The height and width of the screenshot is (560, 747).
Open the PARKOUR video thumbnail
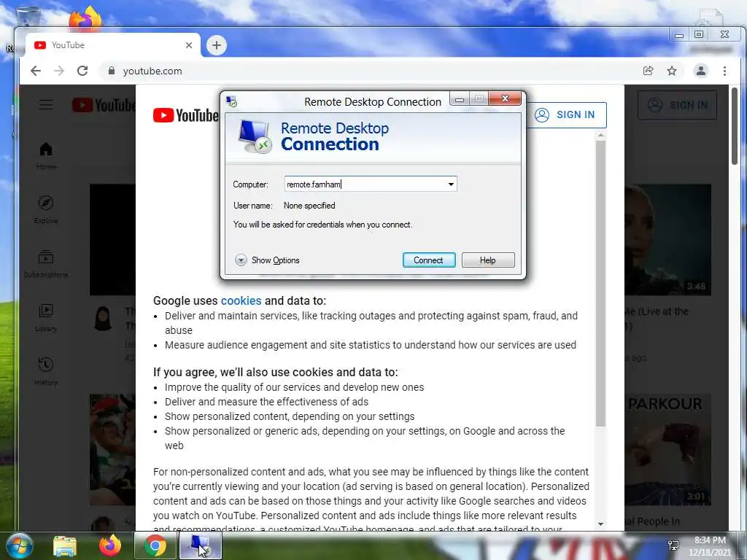[667, 449]
